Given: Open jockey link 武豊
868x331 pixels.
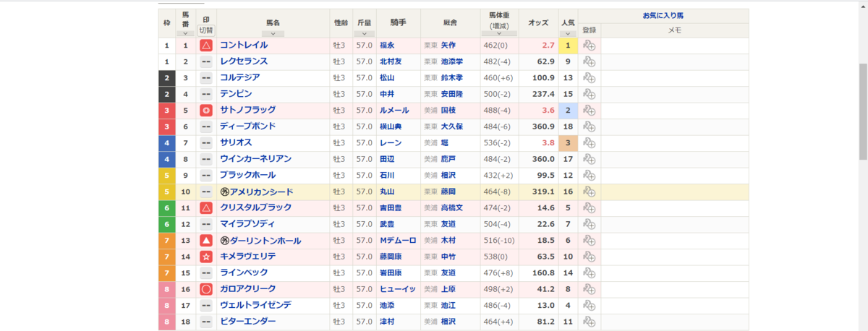Looking at the screenshot, I should (x=387, y=225).
